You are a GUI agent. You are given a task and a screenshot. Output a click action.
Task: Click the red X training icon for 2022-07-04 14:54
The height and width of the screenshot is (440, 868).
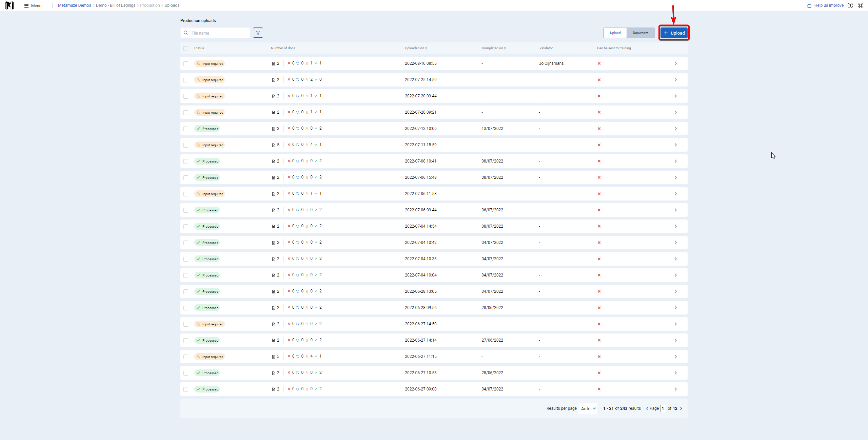(599, 226)
